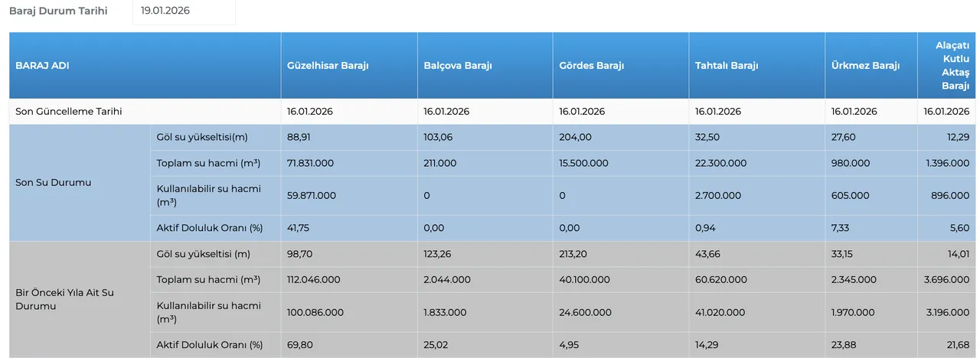
Task: Select the Balçova Barajı column header
Action: pyautogui.click(x=457, y=66)
